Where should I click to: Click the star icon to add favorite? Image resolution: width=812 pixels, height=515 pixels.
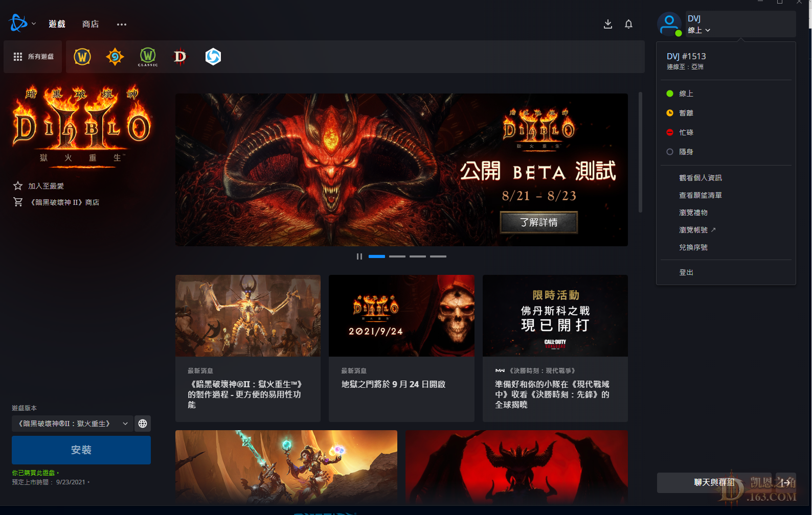click(x=18, y=186)
